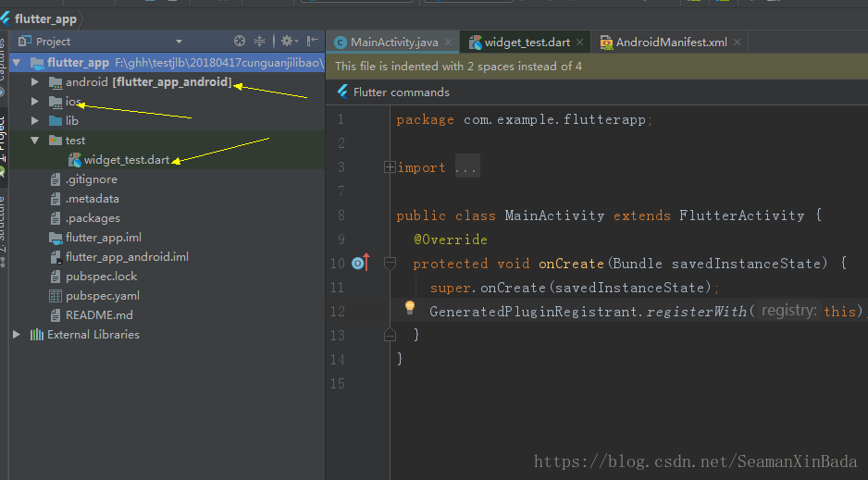Click the lightbulb intention icon

tap(410, 307)
